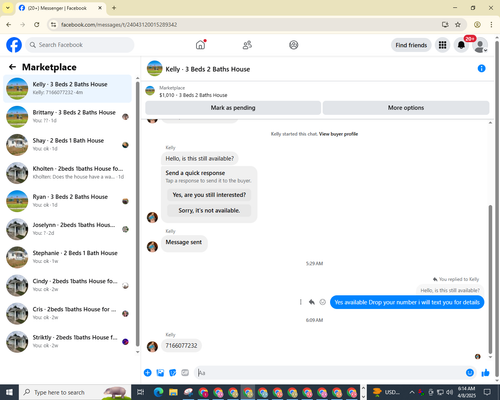Open Striktly 2beds 1baths House chat
This screenshot has height=400, width=500.
[x=68, y=341]
